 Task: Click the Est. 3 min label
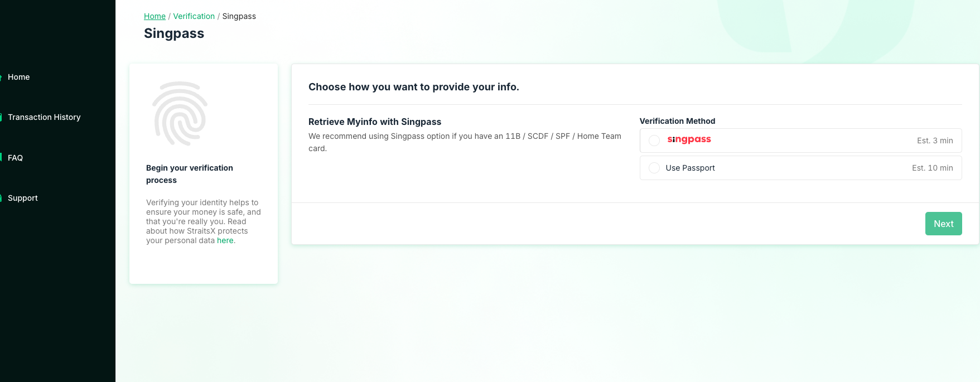[935, 141]
